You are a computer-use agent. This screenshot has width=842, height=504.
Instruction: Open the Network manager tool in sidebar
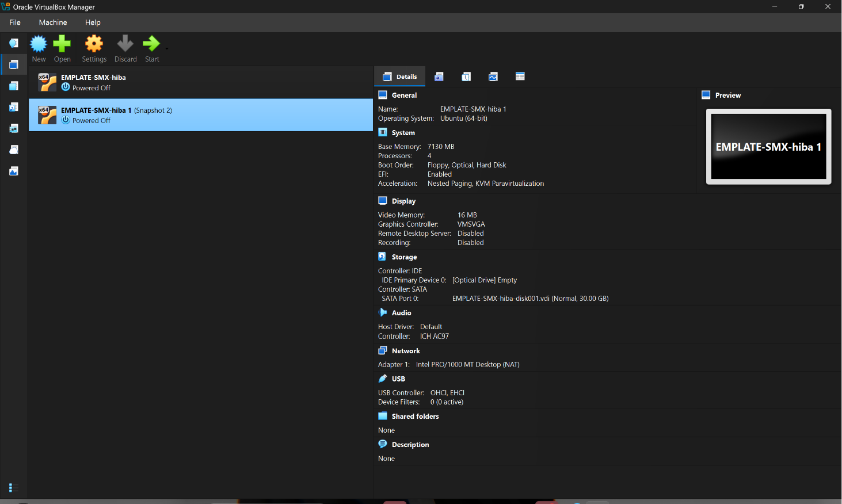coord(14,128)
